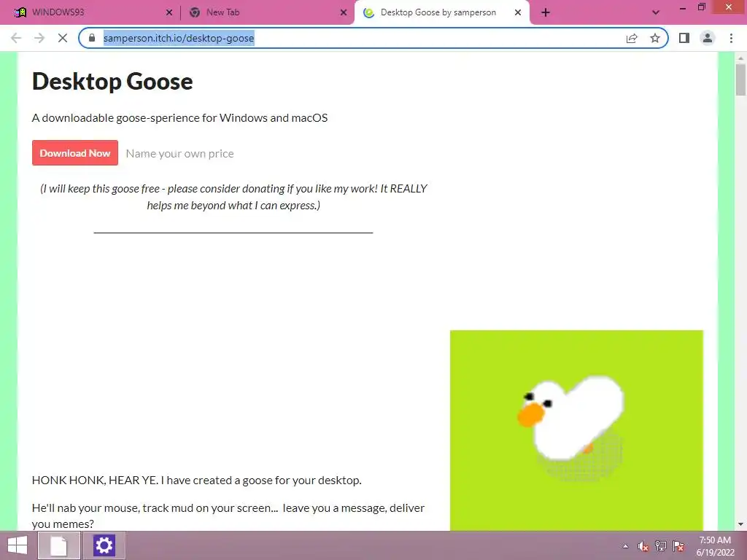Click the browser forward arrow

tap(39, 38)
